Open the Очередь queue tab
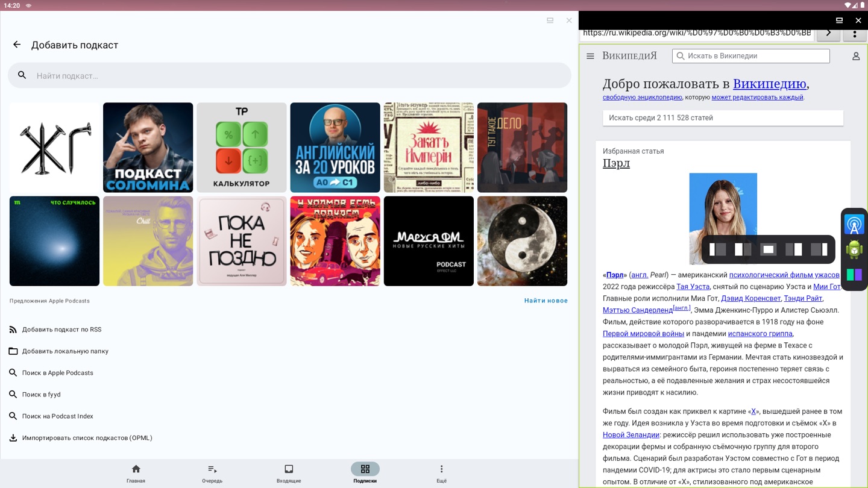 tap(212, 474)
